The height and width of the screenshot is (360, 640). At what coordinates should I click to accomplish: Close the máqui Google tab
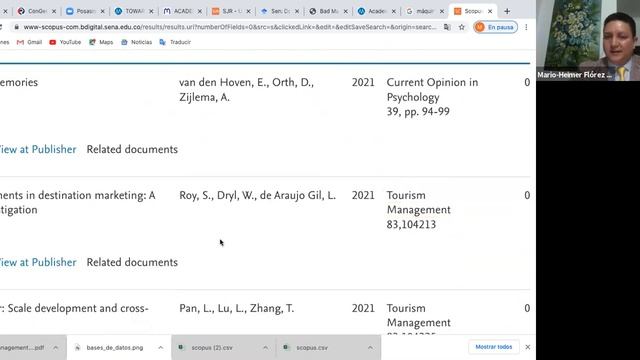click(x=442, y=11)
